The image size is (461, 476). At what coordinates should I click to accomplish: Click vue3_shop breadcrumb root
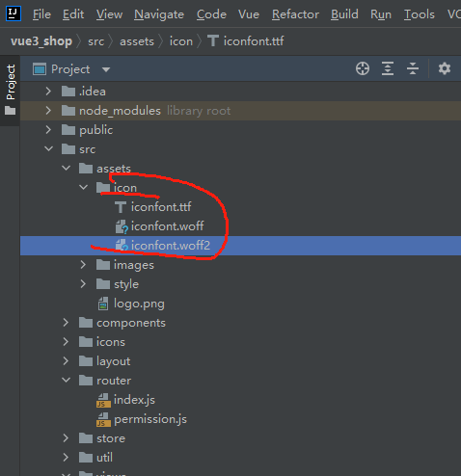point(41,41)
